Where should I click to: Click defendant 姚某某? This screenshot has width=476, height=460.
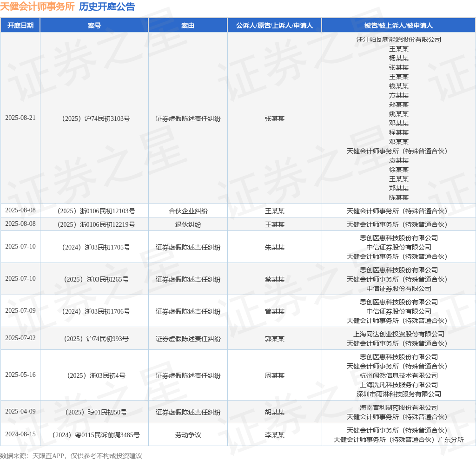coord(398,114)
